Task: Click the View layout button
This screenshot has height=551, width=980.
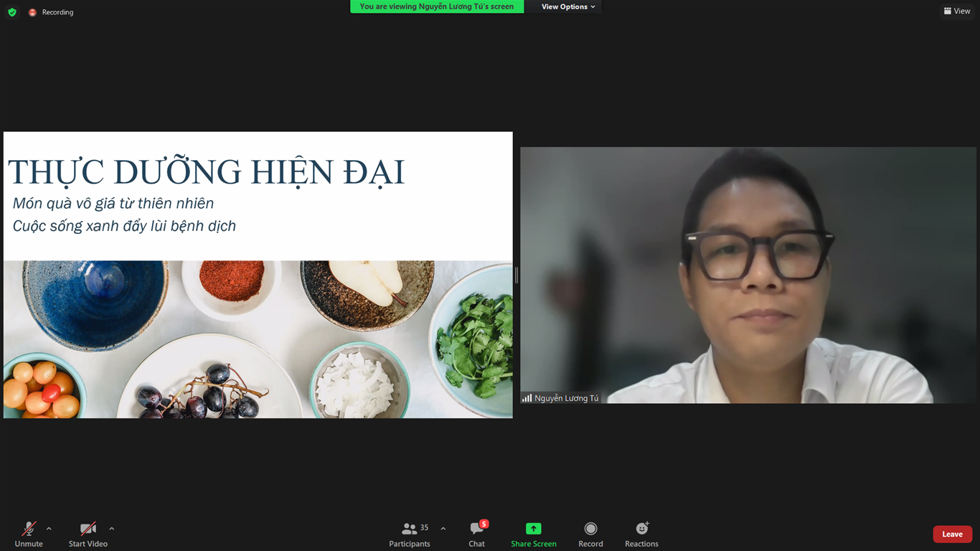Action: [957, 11]
